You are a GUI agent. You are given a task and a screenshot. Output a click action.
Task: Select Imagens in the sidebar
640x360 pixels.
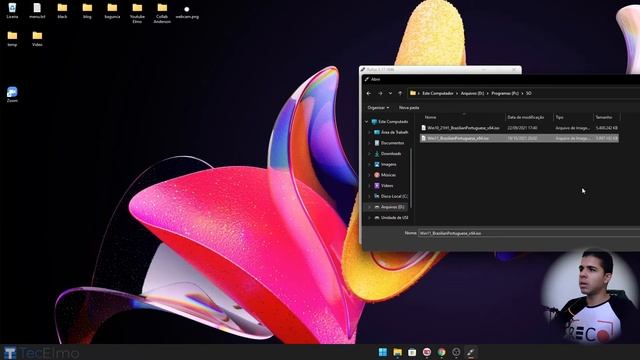[385, 164]
